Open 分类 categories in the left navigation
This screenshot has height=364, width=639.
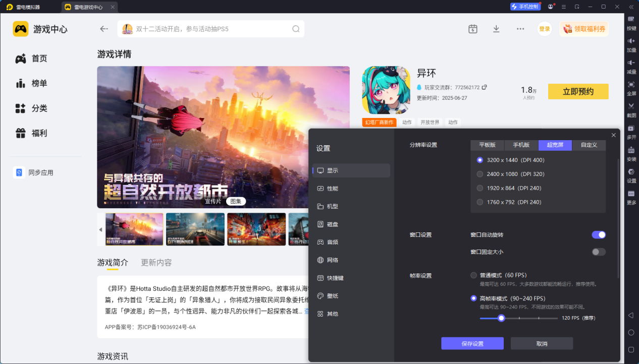(x=31, y=108)
